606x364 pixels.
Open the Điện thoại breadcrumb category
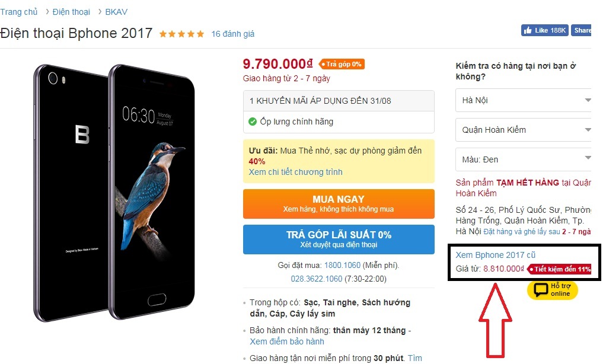coord(71,12)
